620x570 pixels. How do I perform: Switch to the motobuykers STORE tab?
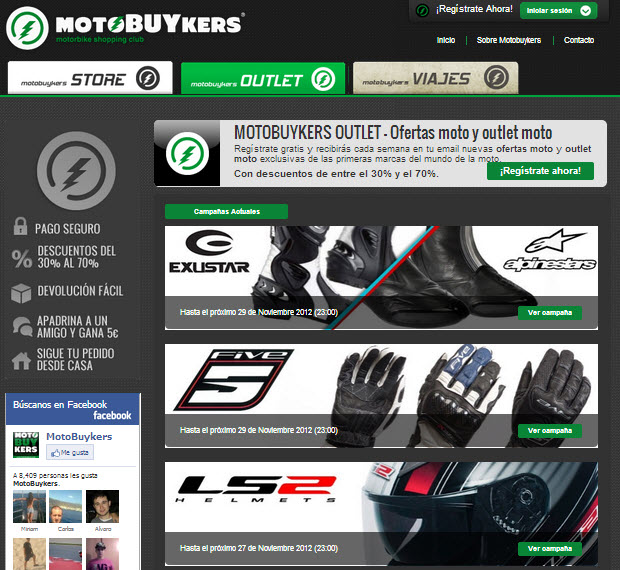pos(90,77)
